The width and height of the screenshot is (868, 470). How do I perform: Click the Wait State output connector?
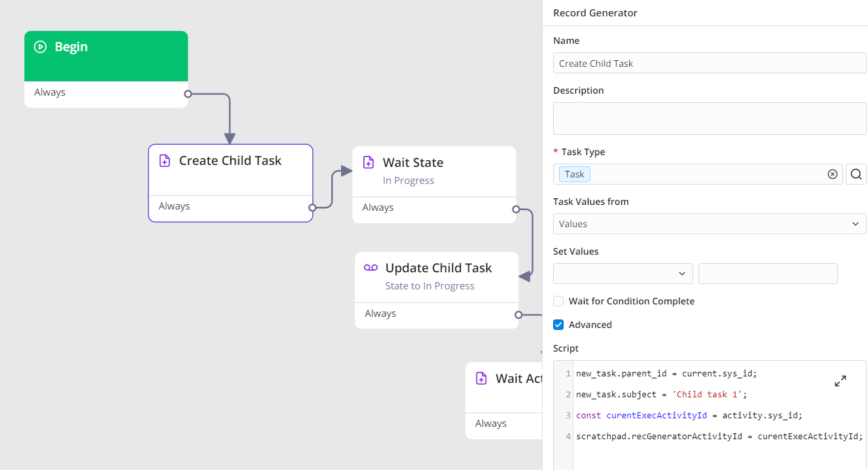tap(516, 209)
